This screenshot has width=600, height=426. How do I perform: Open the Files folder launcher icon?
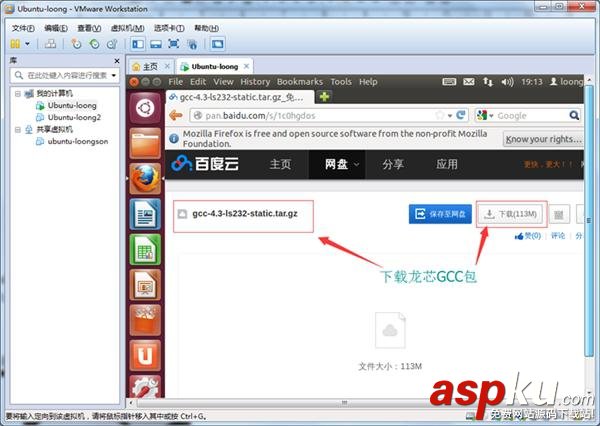tap(145, 143)
